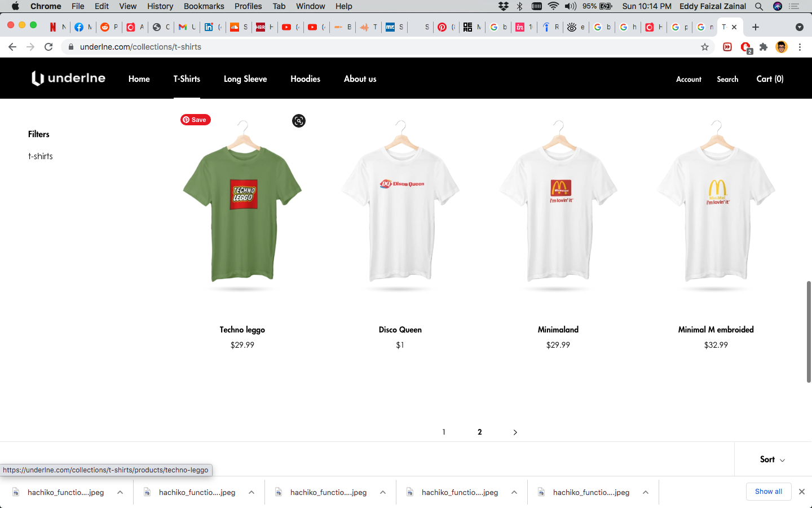Select T-Shirts in the site navigation

click(x=187, y=79)
